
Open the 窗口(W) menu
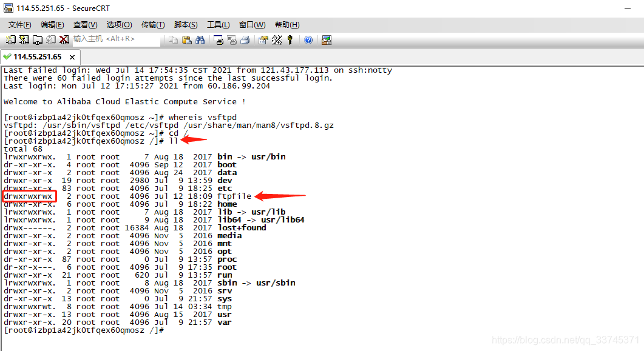coord(252,25)
